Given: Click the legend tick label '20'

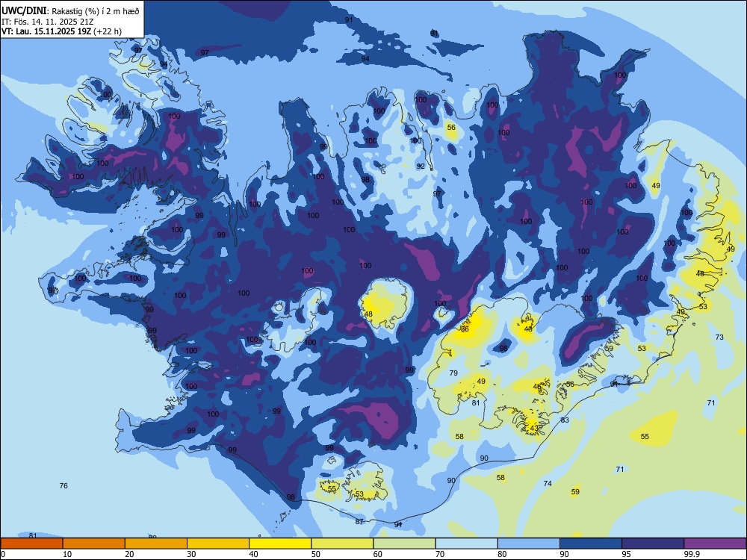Looking at the screenshot, I should pos(129,554).
